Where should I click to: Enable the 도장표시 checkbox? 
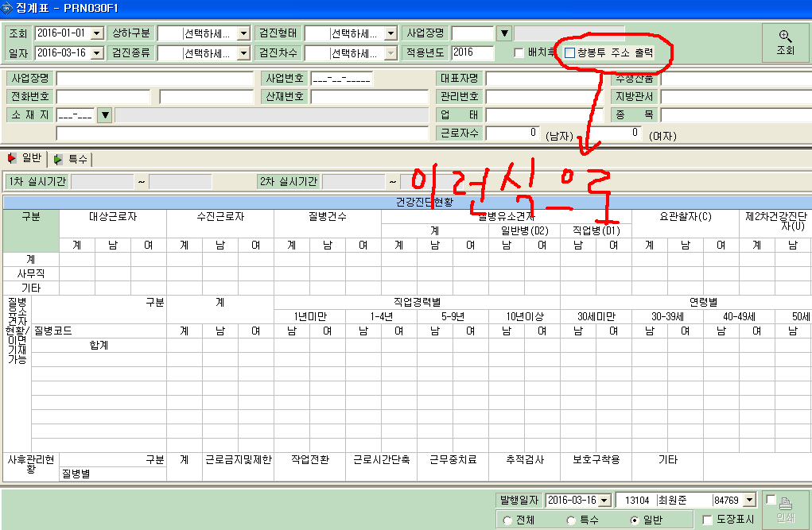coord(707,520)
